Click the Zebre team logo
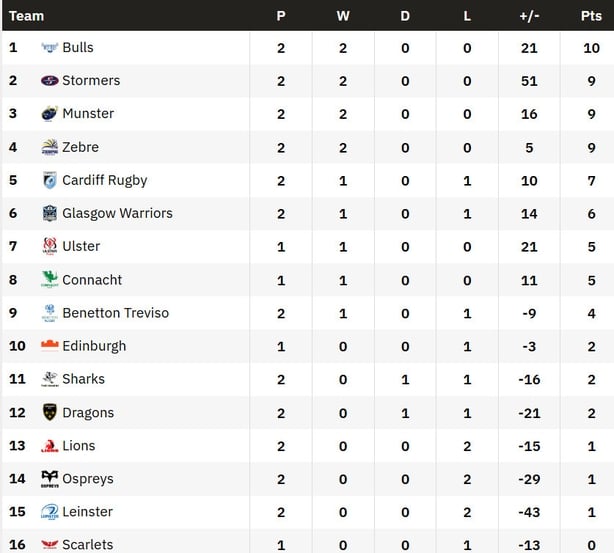This screenshot has width=614, height=553. (x=49, y=147)
